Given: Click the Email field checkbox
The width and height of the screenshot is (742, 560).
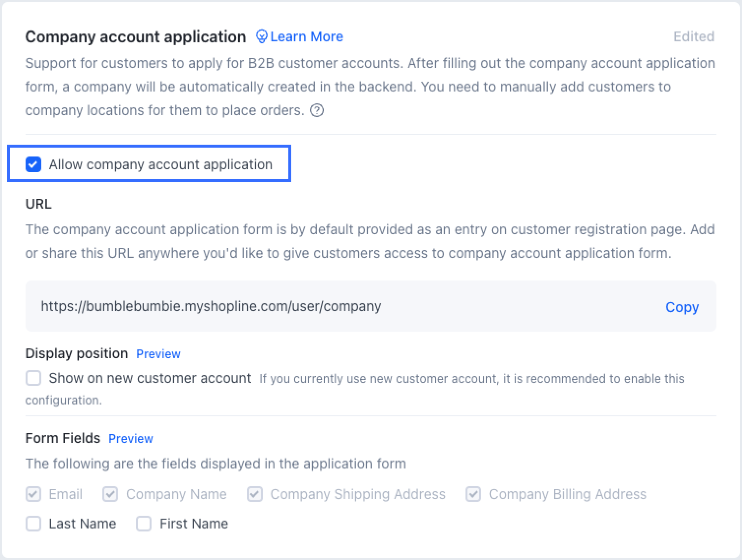Looking at the screenshot, I should 33,494.
